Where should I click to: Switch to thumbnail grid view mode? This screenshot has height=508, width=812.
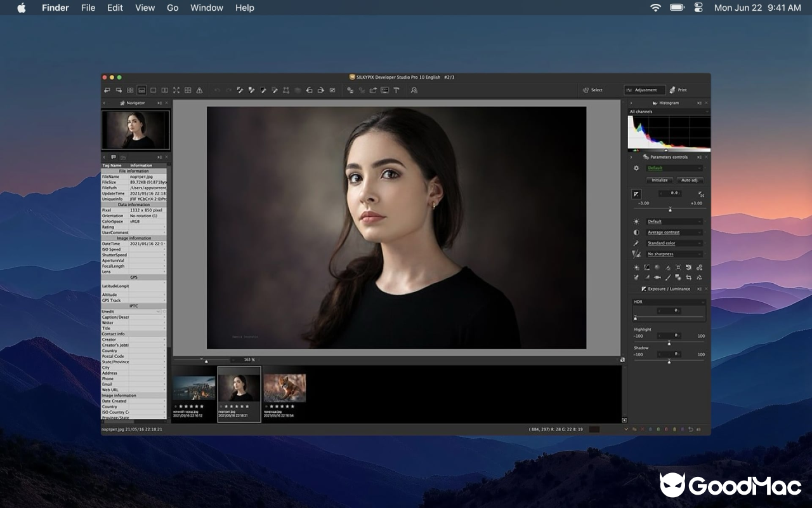point(130,90)
